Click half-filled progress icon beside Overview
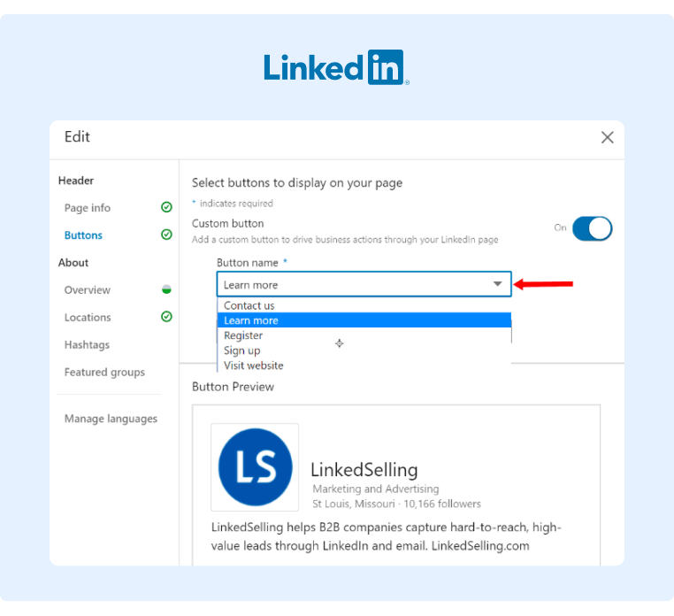This screenshot has width=674, height=616. tap(166, 290)
